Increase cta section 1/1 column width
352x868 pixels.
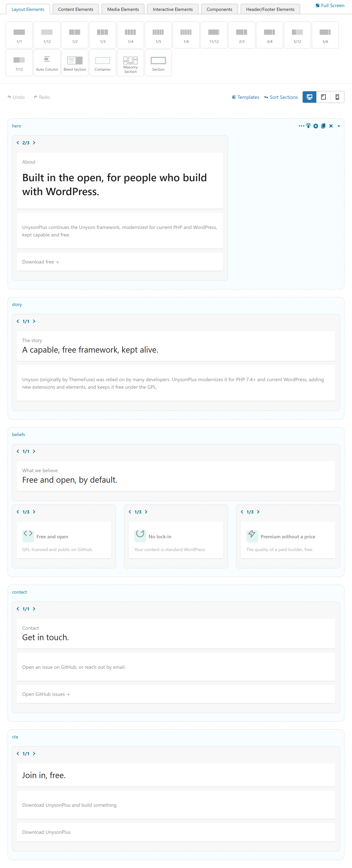[x=34, y=754]
